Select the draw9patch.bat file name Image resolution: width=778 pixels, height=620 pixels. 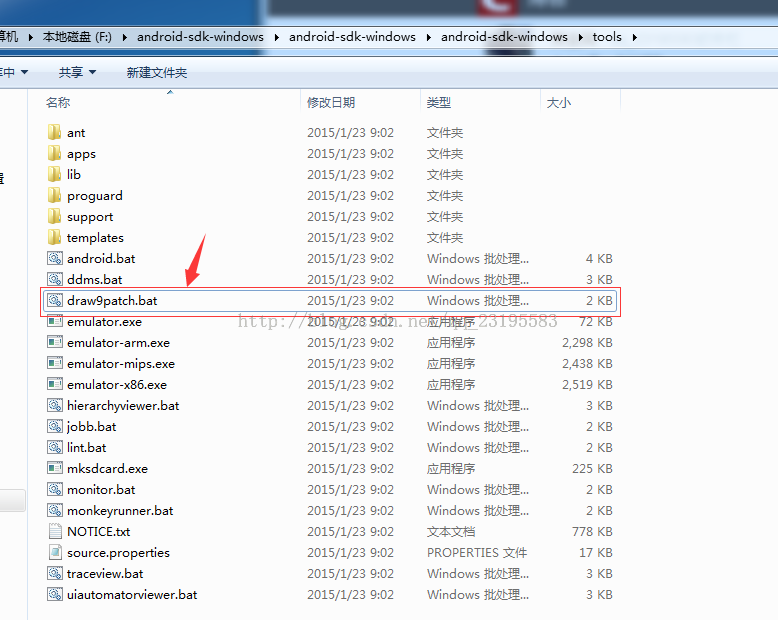112,301
